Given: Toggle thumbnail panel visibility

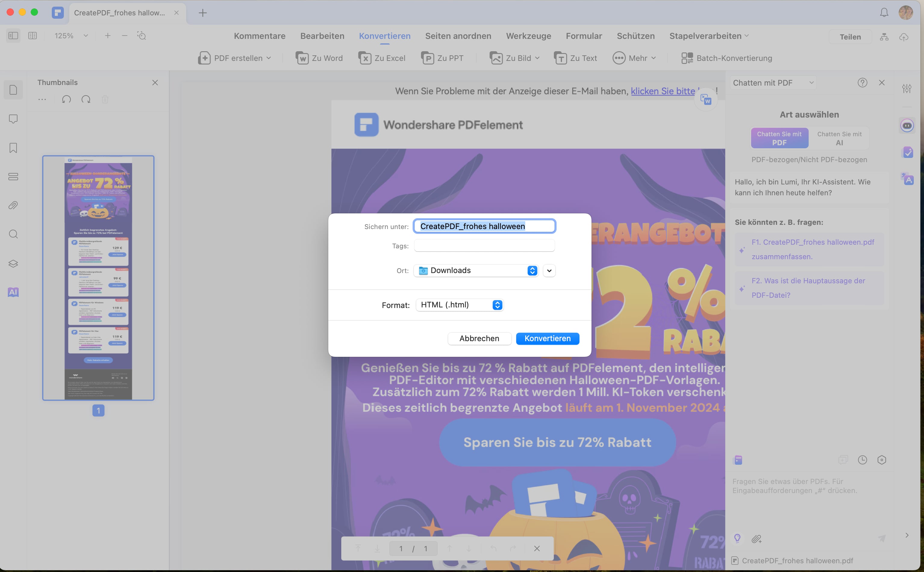Looking at the screenshot, I should 13,36.
